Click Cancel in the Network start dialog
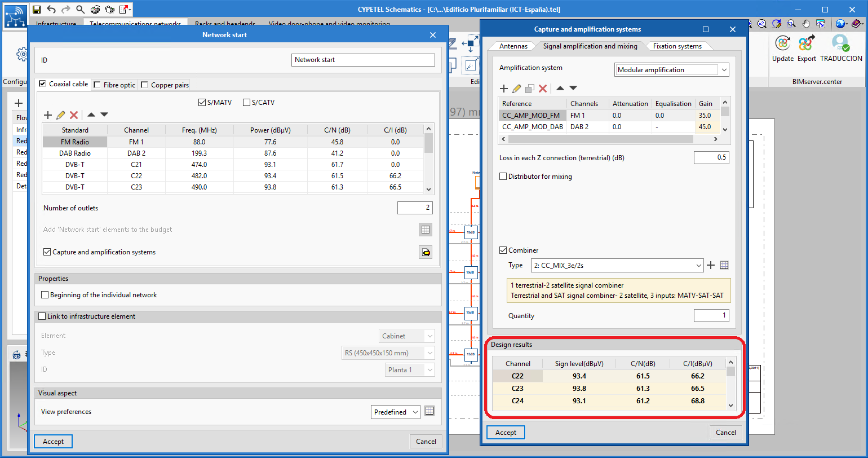This screenshot has width=868, height=458. tap(426, 441)
